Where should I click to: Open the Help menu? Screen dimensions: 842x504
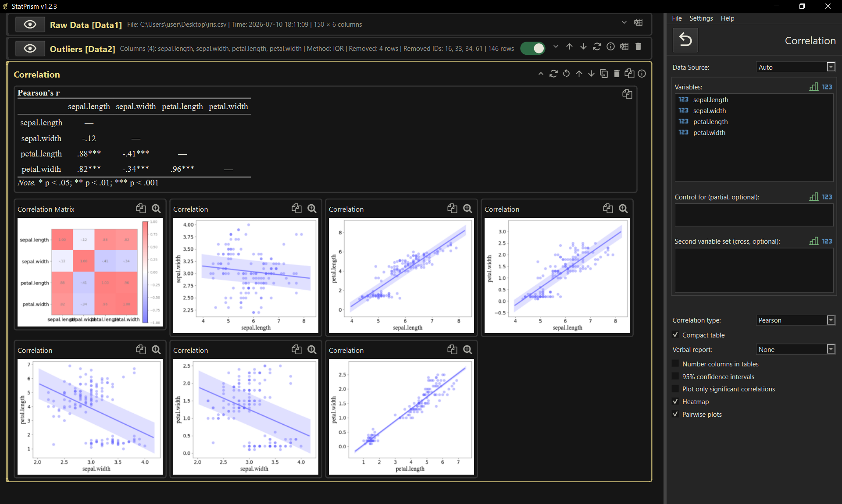(x=727, y=18)
